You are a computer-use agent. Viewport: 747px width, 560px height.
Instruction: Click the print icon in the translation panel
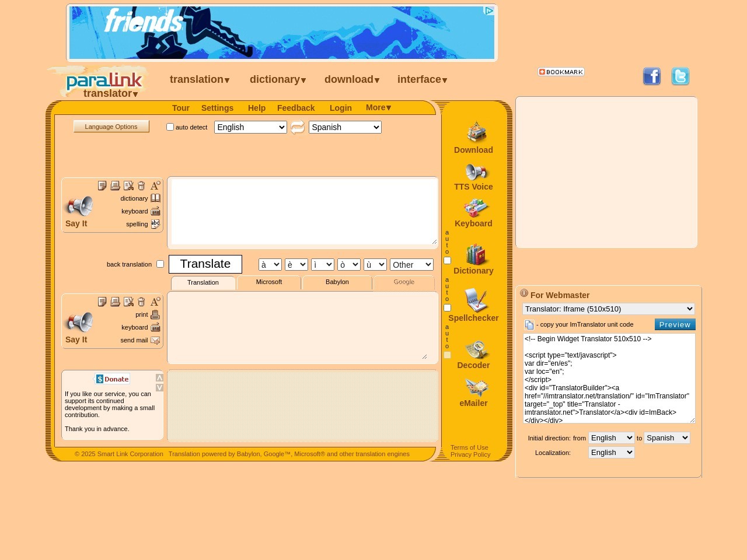click(x=155, y=314)
